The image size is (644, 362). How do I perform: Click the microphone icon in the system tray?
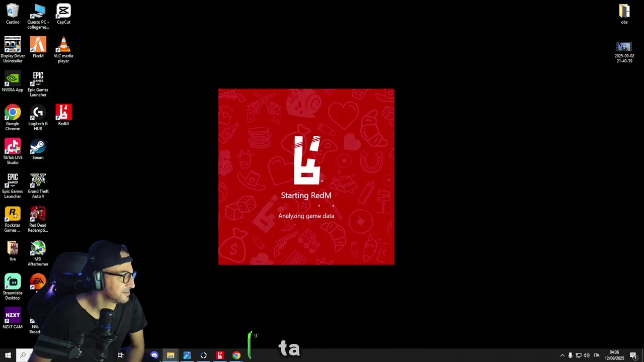571,355
